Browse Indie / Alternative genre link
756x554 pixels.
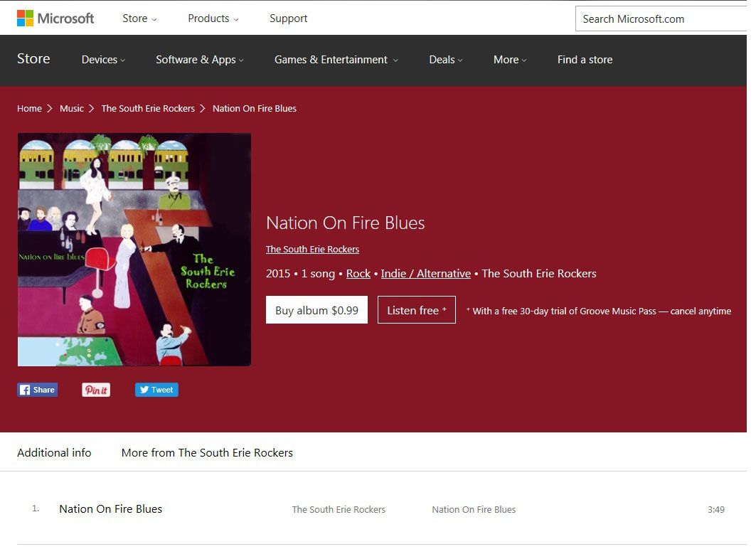[426, 274]
